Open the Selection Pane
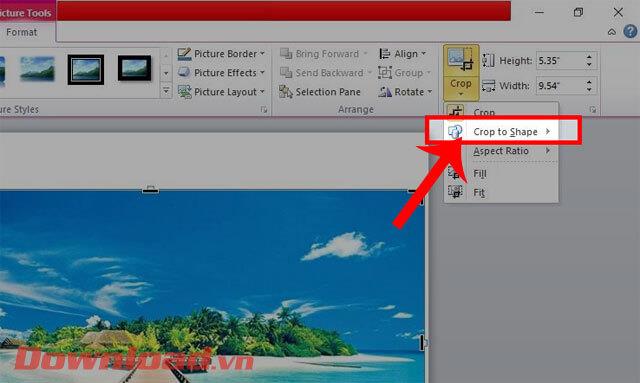This screenshot has height=383, width=640. tap(320, 92)
